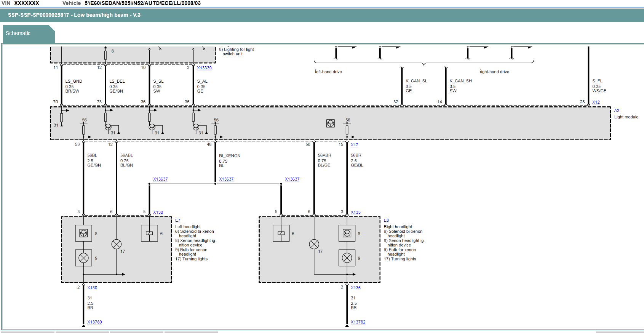Open the E8 right headlight link

(386, 220)
